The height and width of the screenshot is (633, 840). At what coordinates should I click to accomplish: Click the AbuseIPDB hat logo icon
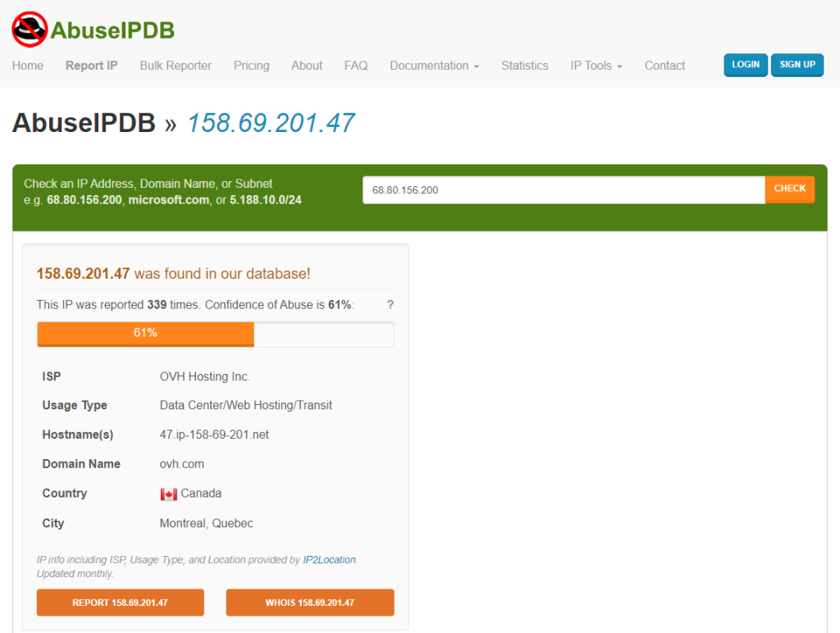coord(30,30)
